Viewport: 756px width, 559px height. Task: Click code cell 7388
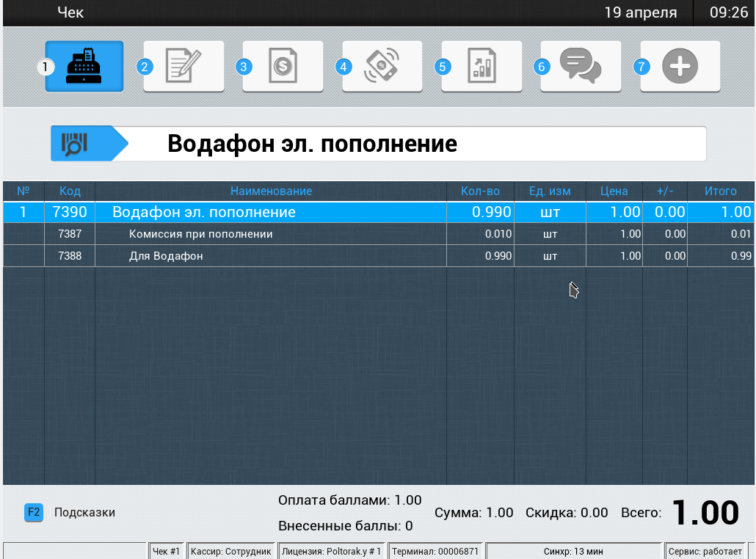pos(70,256)
